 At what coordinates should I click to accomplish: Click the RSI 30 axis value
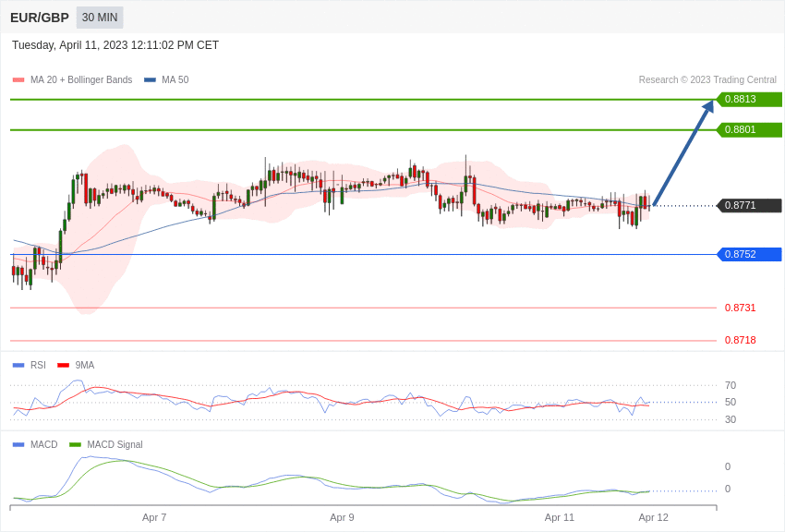pyautogui.click(x=731, y=419)
